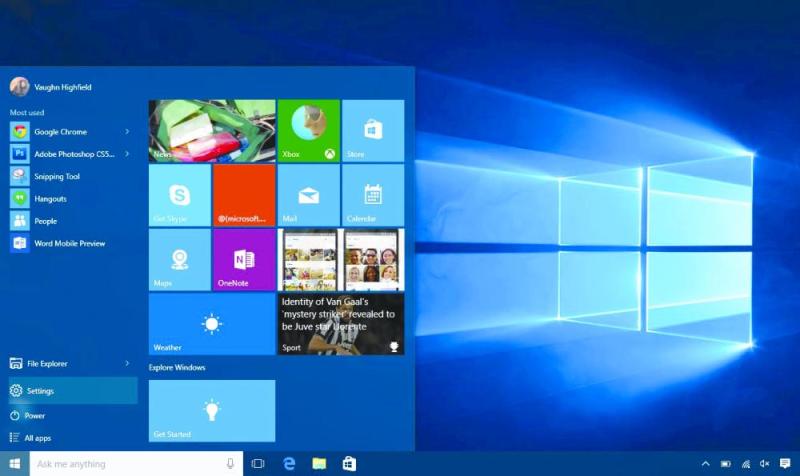The image size is (800, 476).
Task: Open File Explorer from the taskbar
Action: click(x=319, y=463)
